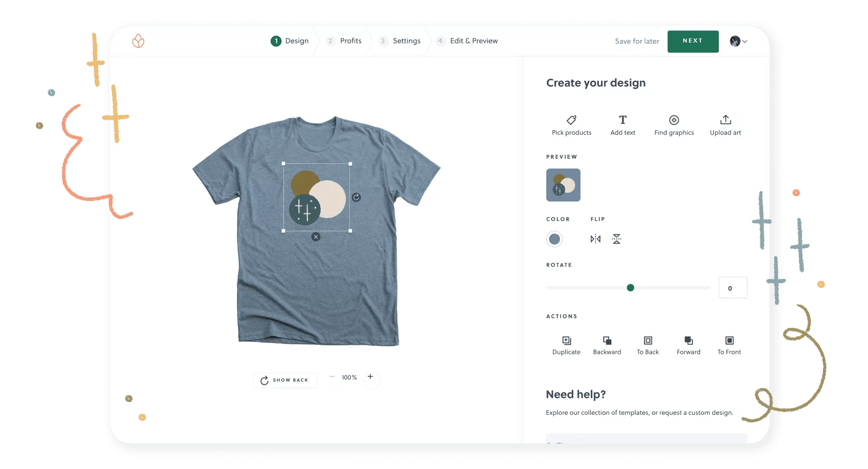The image size is (868, 469).
Task: Click the NEXT button
Action: [693, 41]
